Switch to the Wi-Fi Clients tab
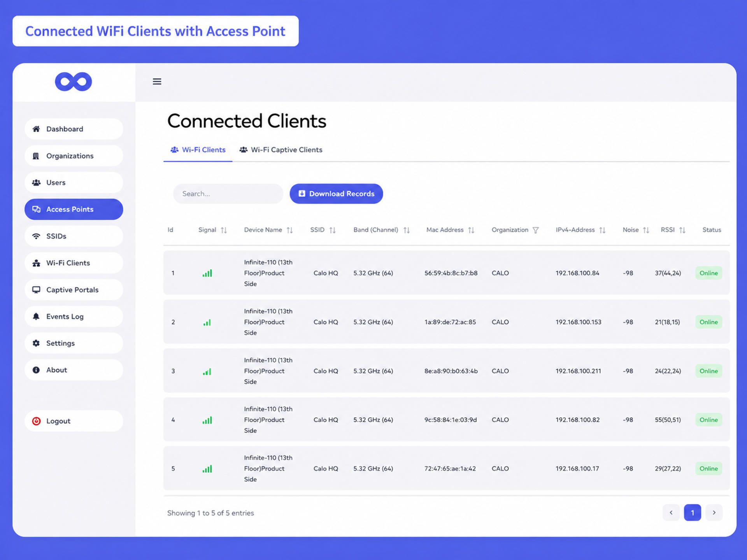Image resolution: width=747 pixels, height=560 pixels. [198, 150]
